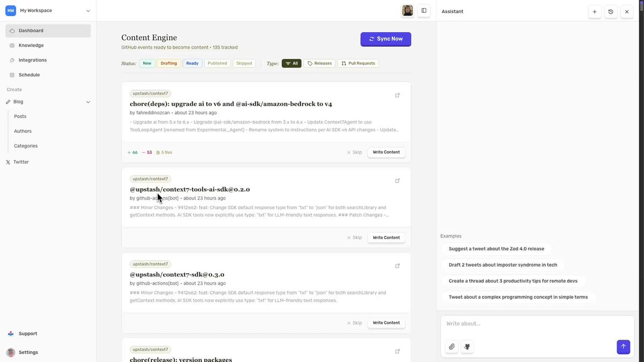644x362 pixels.
Task: Toggle the side panel layout icon
Action: [x=424, y=11]
